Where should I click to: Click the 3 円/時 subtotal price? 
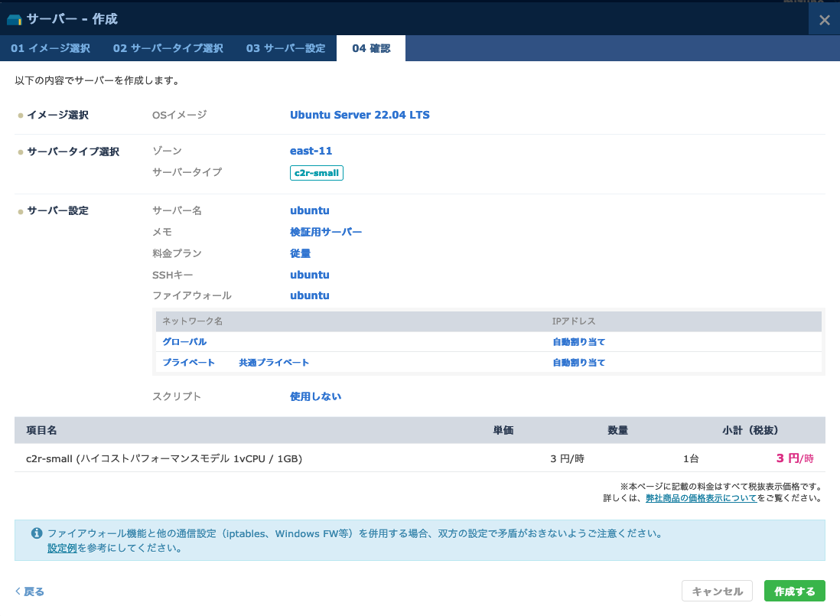click(x=794, y=458)
